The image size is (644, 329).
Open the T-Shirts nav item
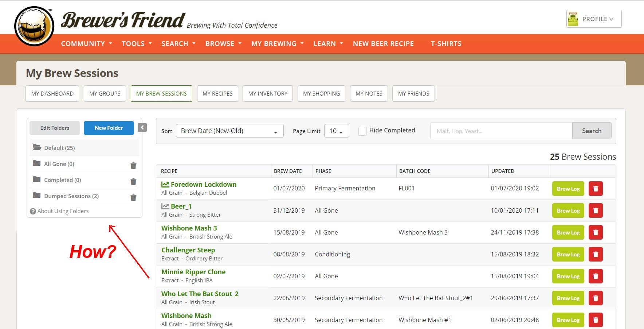click(x=446, y=43)
